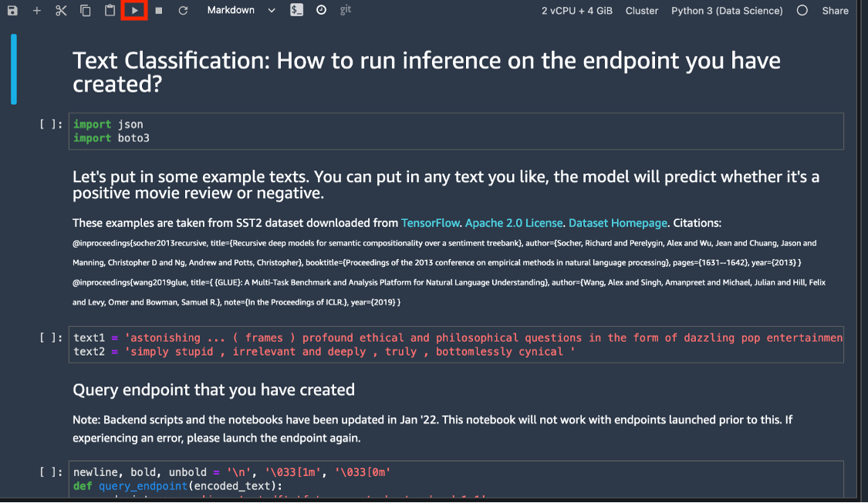This screenshot has height=503, width=868.
Task: Change the kernel via Python 3 (Data Science)
Action: coord(726,10)
